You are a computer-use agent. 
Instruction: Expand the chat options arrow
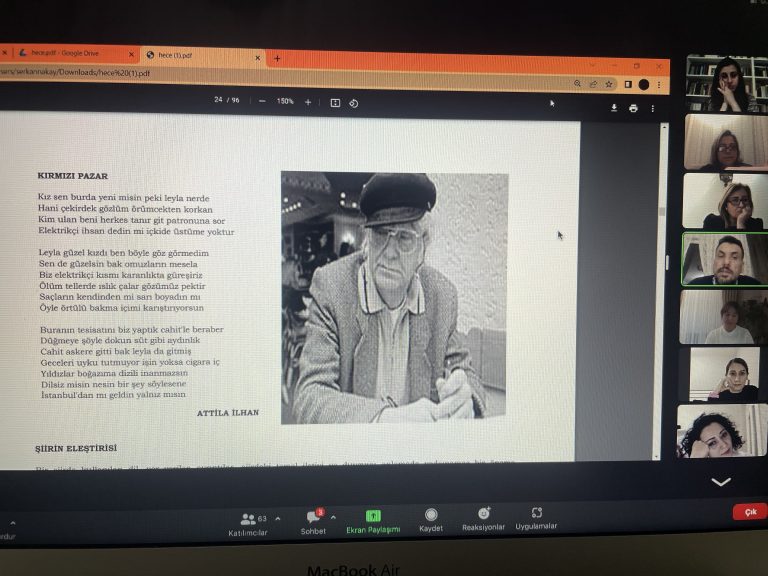click(334, 517)
